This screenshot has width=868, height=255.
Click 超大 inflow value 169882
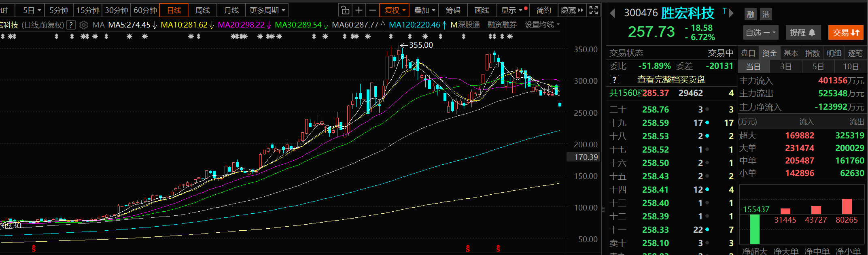coord(800,136)
